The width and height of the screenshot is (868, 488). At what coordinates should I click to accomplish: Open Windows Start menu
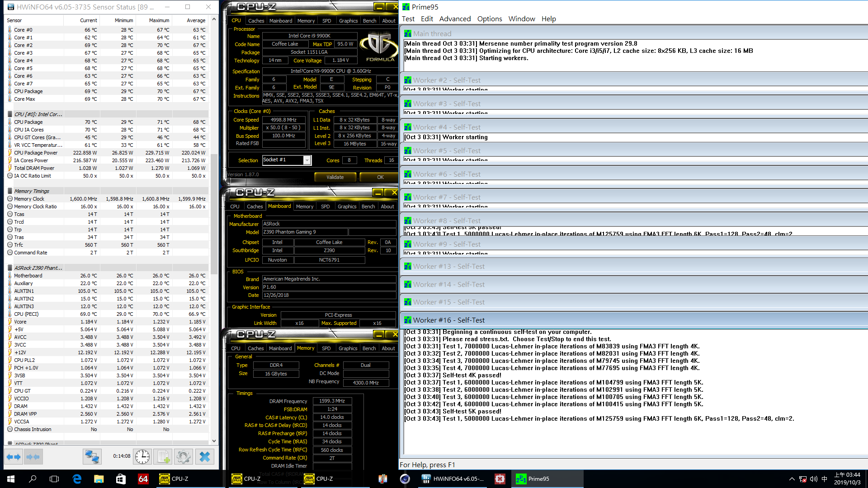coord(11,479)
